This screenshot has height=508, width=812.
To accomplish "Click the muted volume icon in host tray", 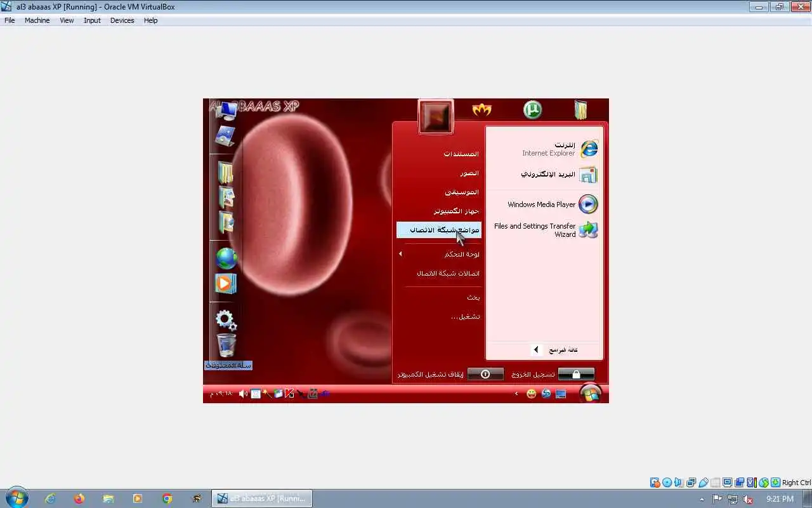I will 748,500.
